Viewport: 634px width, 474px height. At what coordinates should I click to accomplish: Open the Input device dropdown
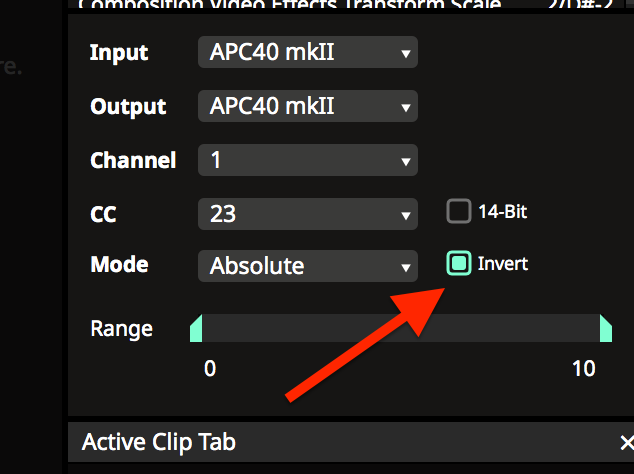coord(307,53)
